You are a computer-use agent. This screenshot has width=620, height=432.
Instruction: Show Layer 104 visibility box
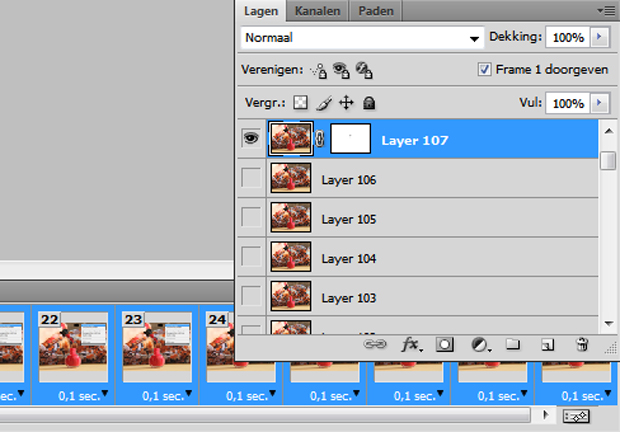251,257
